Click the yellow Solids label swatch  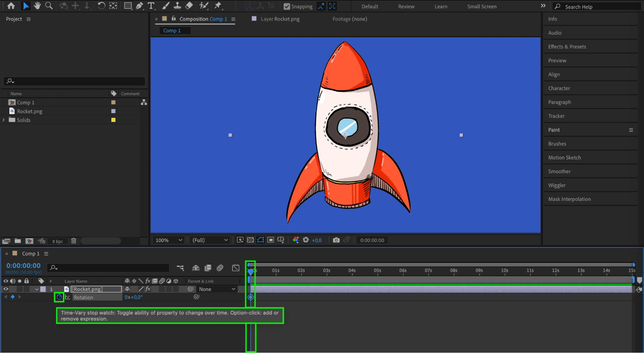point(113,120)
